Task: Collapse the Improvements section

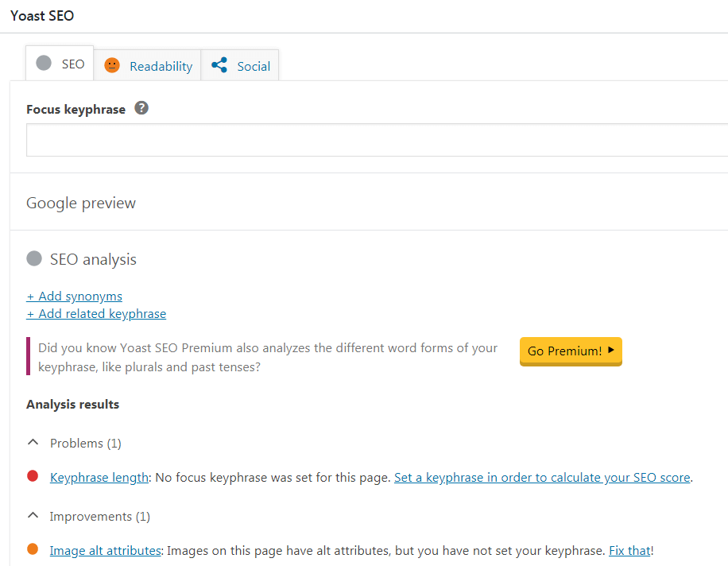Action: pos(33,514)
